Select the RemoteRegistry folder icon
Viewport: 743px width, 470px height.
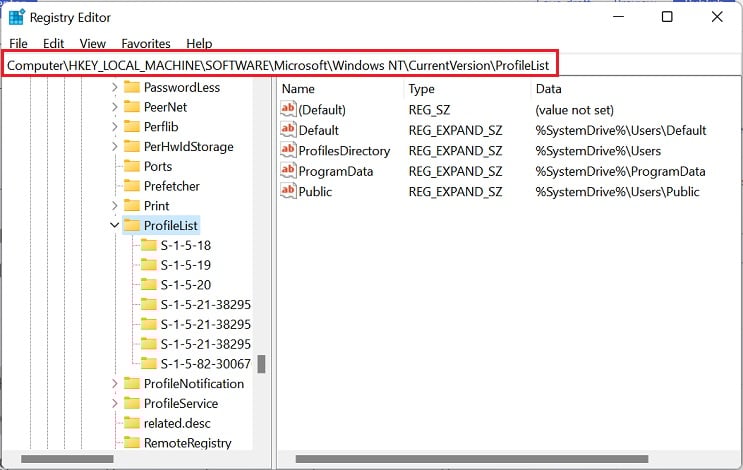click(x=132, y=443)
